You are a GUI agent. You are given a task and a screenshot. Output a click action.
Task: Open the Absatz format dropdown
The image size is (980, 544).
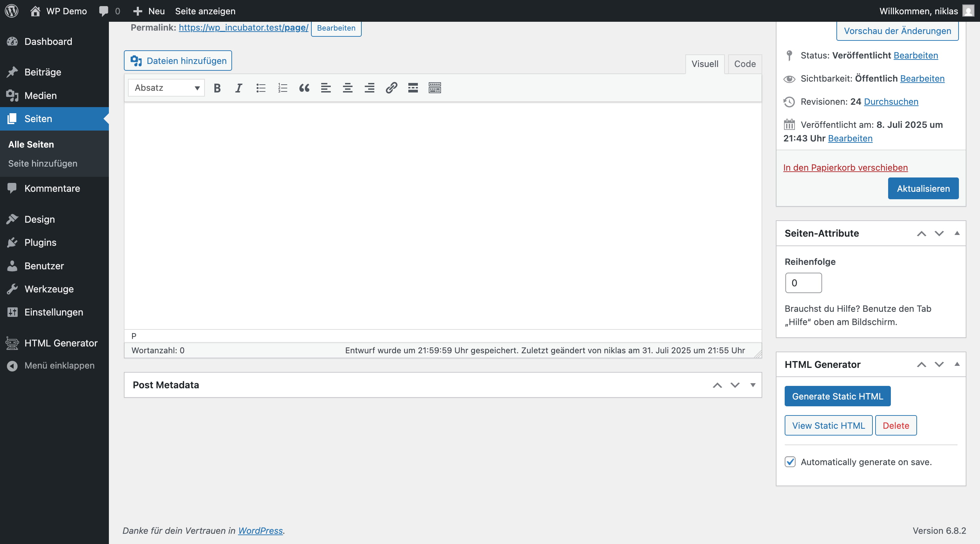(166, 88)
